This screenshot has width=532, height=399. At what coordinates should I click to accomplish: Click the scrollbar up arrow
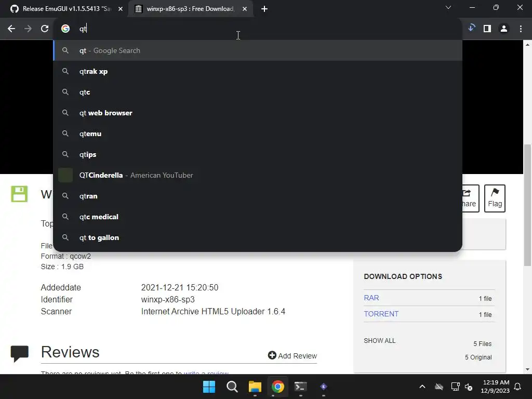(x=527, y=44)
